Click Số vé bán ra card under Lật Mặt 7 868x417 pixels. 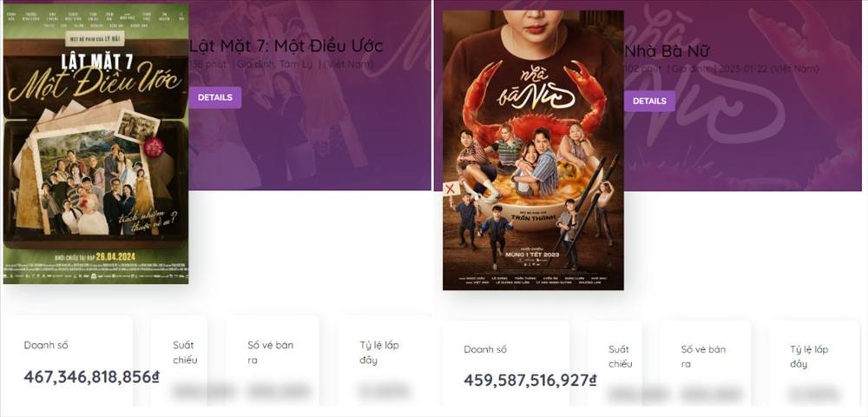(x=273, y=361)
